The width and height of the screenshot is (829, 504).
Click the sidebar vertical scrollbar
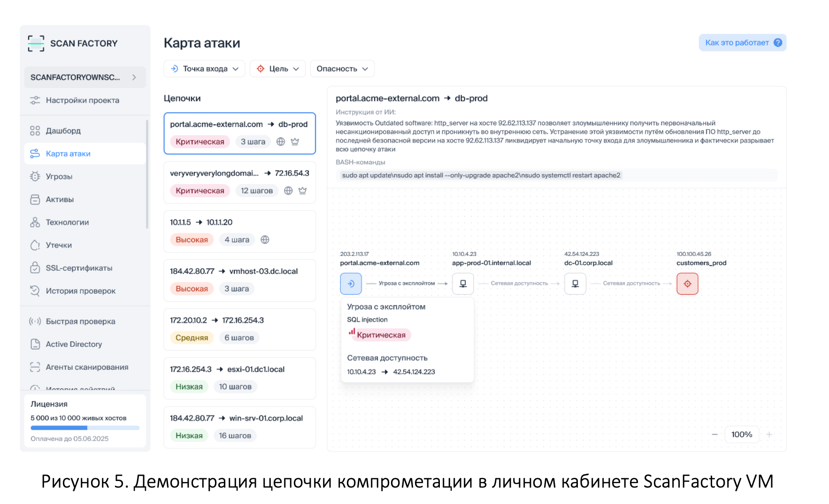coord(147,174)
